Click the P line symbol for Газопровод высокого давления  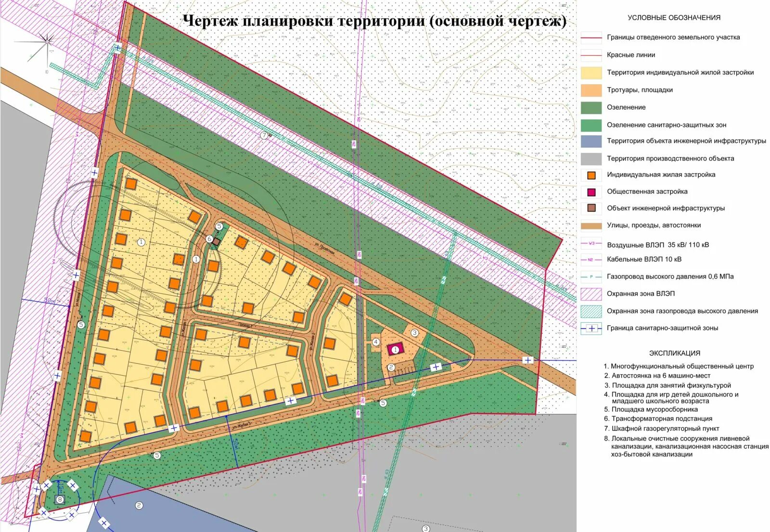[591, 277]
